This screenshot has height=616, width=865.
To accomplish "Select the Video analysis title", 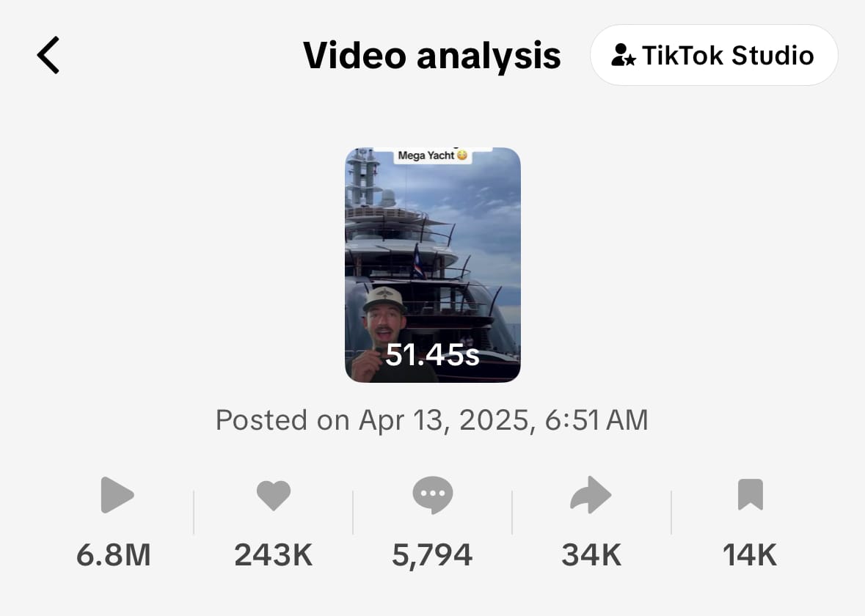I will (x=432, y=55).
